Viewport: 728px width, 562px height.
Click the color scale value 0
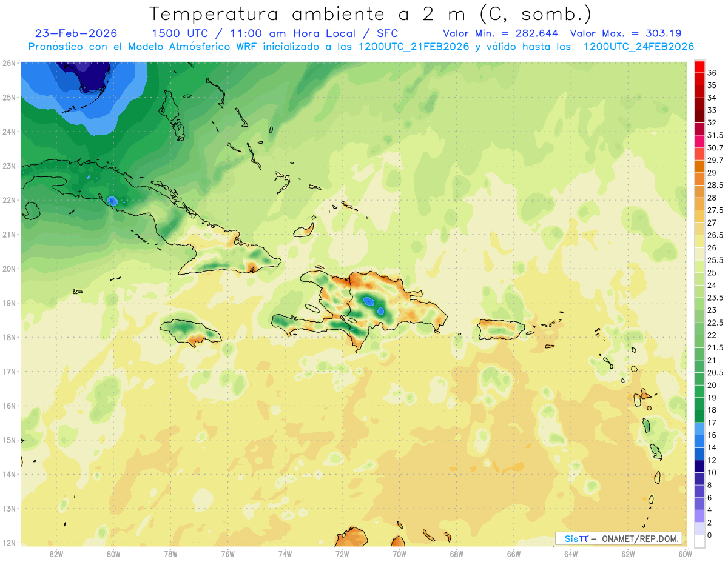[x=710, y=535]
